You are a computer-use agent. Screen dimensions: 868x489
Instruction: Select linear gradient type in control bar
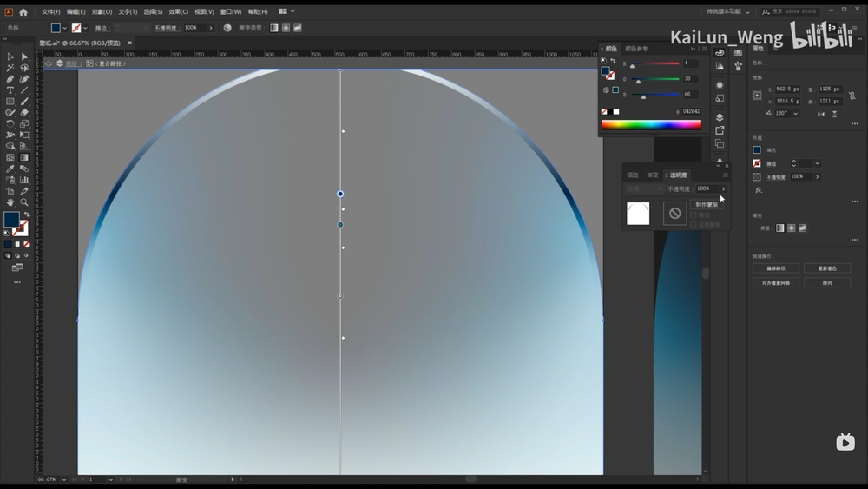(x=274, y=28)
